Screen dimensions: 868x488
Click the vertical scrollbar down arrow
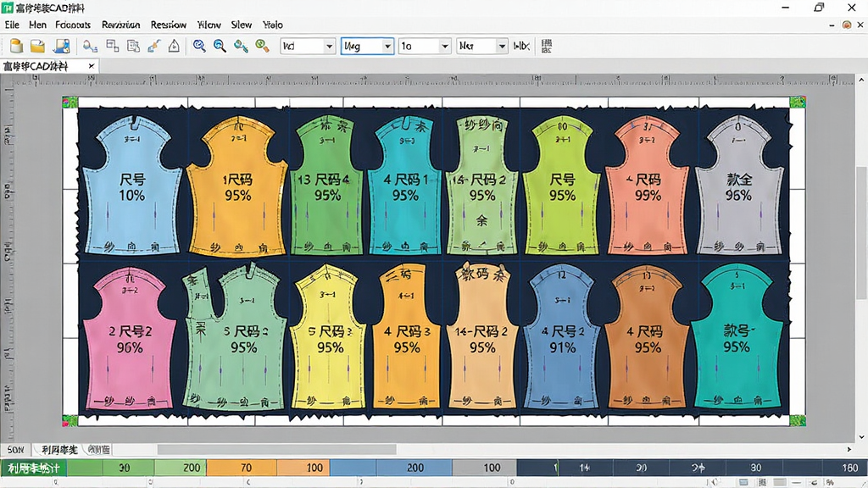point(861,436)
